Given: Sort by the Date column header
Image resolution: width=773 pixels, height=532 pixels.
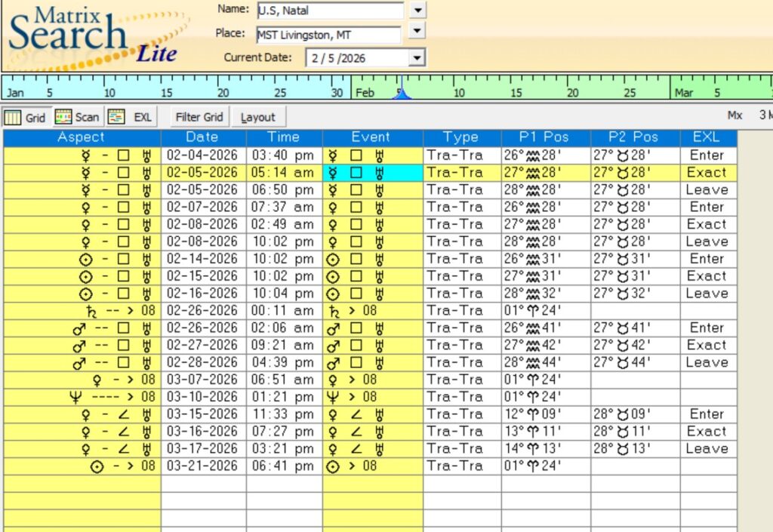Looking at the screenshot, I should click(x=202, y=137).
